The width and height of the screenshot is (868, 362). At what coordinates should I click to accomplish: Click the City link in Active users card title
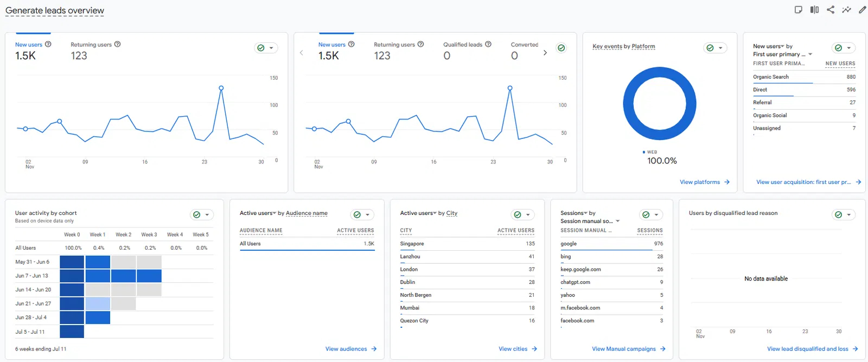tap(452, 213)
